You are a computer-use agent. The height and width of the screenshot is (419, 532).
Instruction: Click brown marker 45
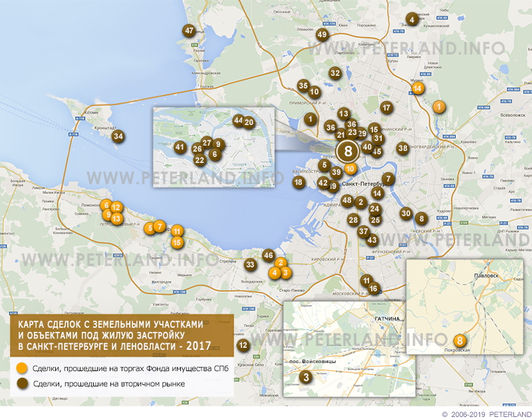click(x=376, y=152)
